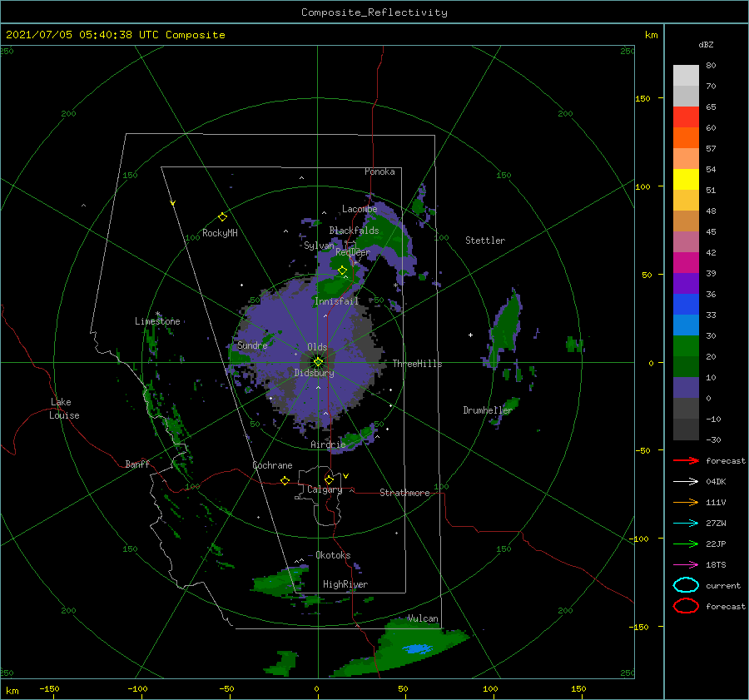Click the Olds label near radar center
749x700 pixels.
pos(317,347)
